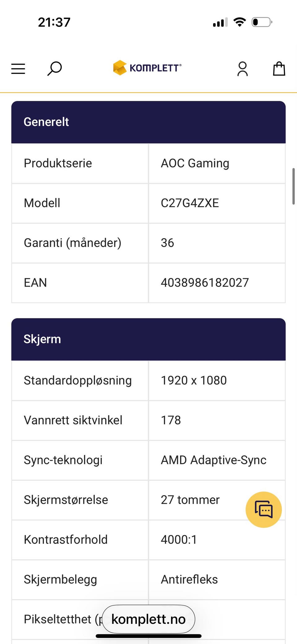The image size is (297, 644).
Task: Tap the battery status indicator
Action: pos(262,22)
